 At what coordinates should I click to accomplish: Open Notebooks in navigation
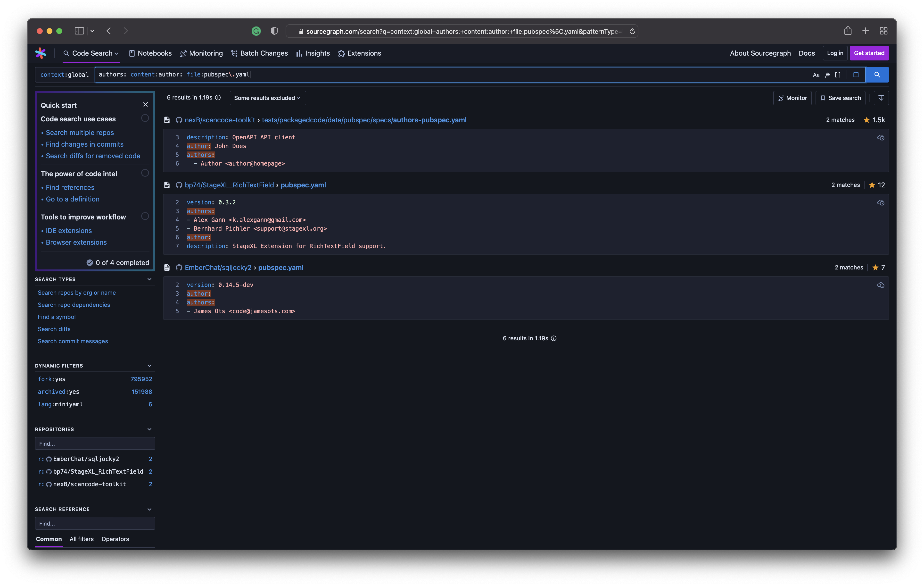coord(150,53)
